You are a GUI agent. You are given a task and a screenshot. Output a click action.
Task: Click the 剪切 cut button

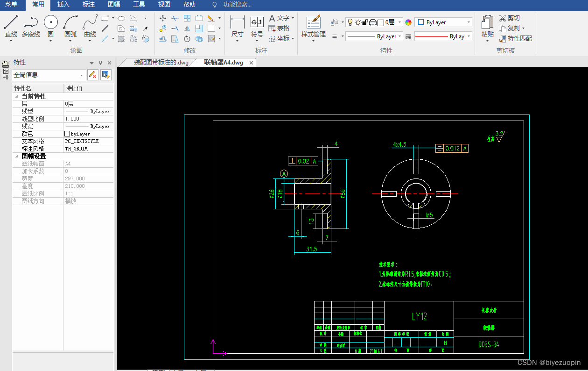pyautogui.click(x=509, y=18)
